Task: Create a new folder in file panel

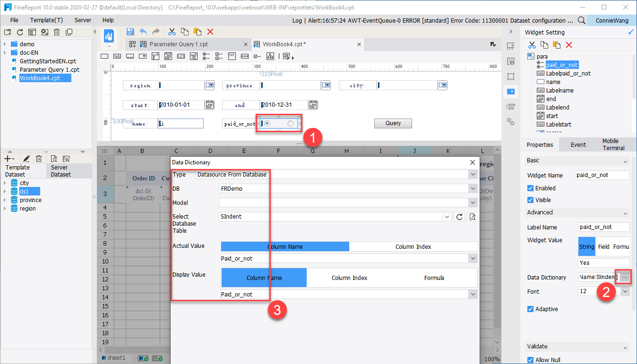Action: 8,32
